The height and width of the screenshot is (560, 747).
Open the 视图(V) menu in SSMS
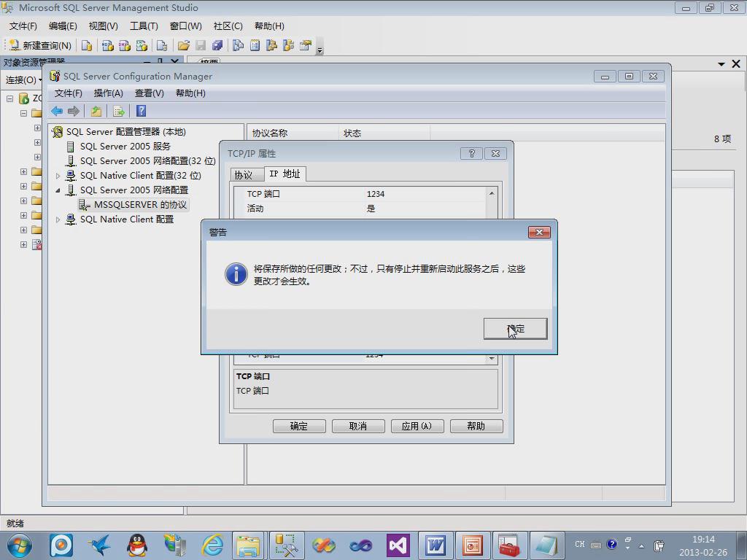coord(103,26)
